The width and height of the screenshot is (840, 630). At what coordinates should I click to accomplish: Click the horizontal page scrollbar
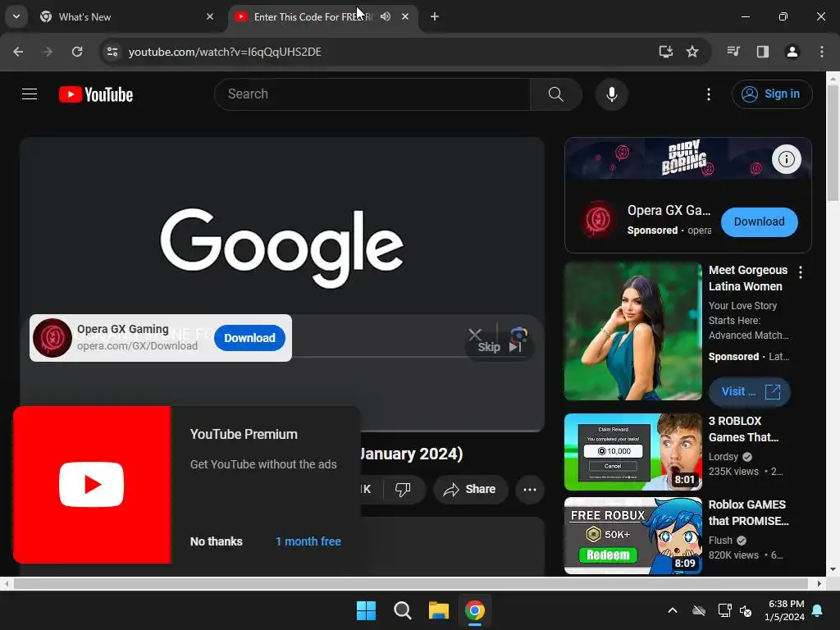[410, 583]
